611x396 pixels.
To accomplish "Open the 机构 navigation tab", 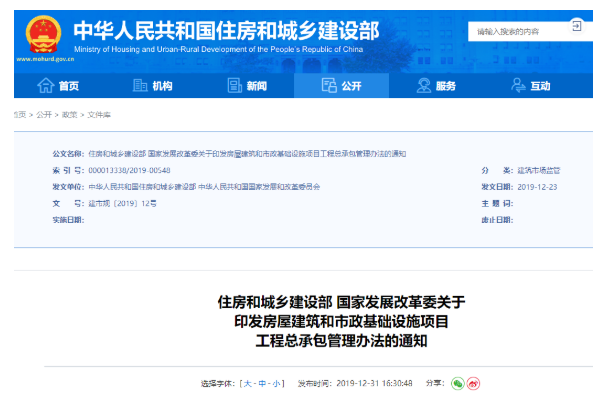I will (153, 85).
